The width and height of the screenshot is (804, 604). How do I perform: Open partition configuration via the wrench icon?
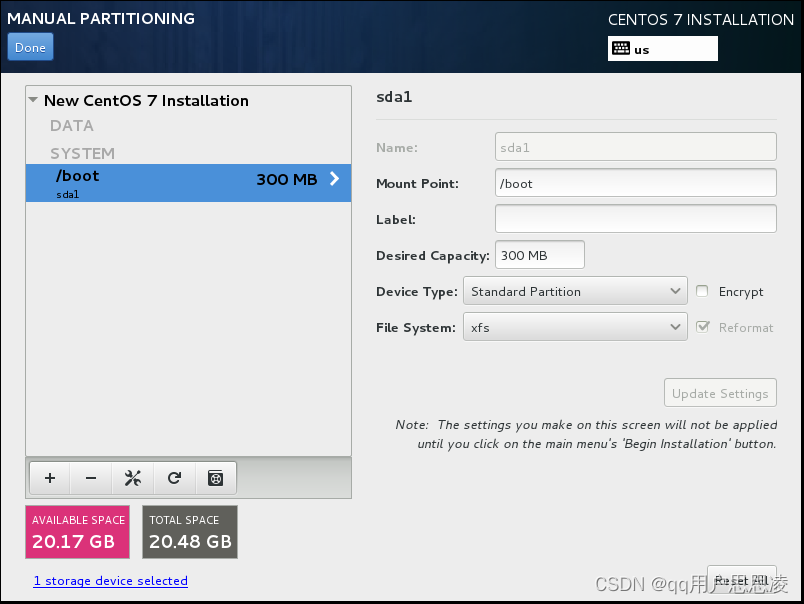coord(132,478)
